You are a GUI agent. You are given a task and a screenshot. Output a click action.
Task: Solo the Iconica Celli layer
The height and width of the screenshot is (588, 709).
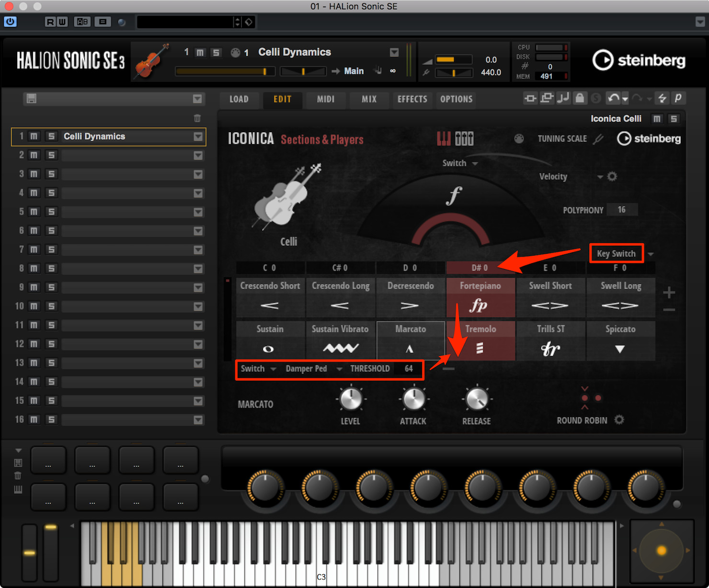click(674, 118)
